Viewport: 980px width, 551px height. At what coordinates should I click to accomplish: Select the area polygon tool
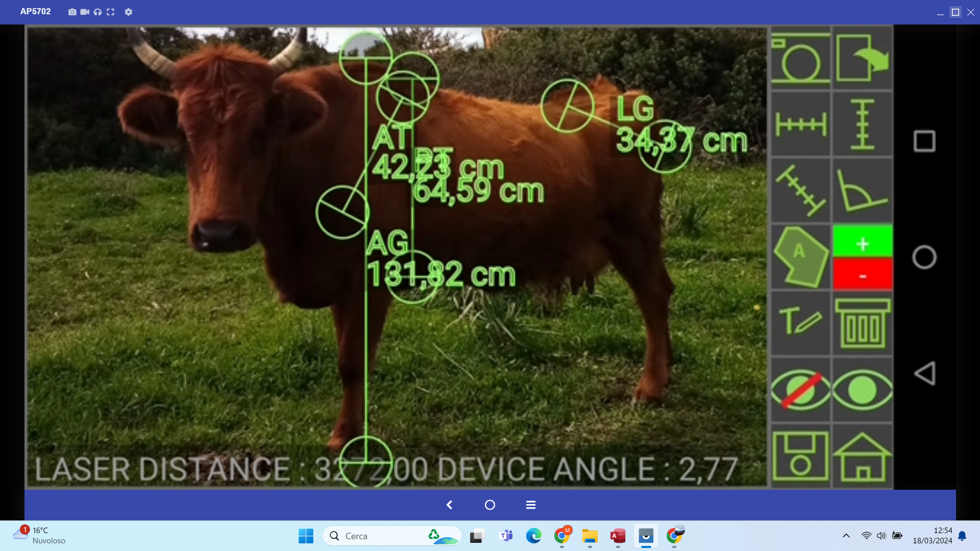pyautogui.click(x=800, y=257)
